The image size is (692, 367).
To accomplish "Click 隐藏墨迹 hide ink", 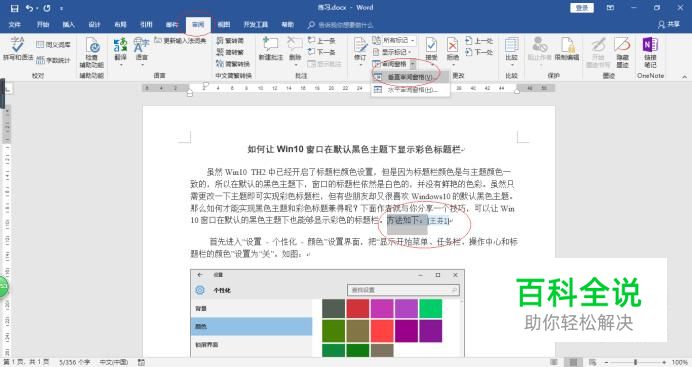I will click(622, 52).
